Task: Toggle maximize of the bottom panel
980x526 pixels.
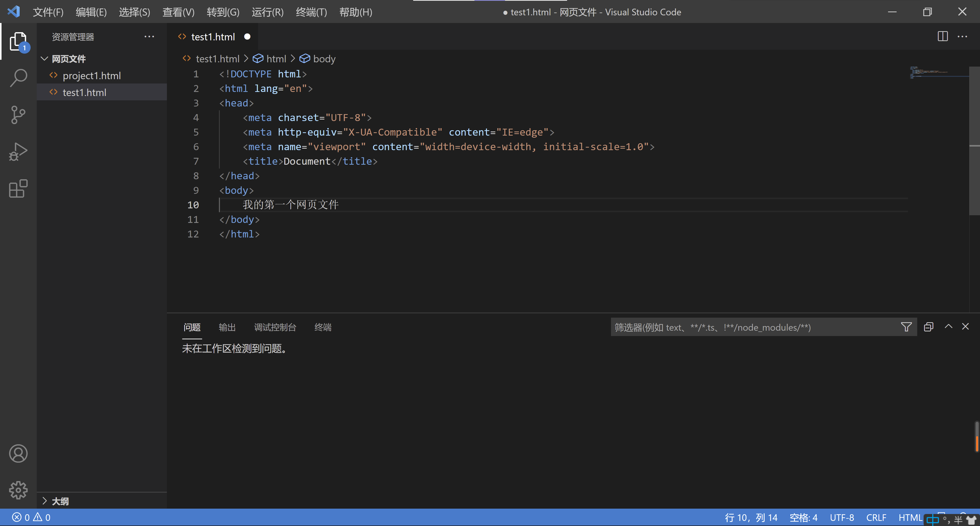Action: 948,327
